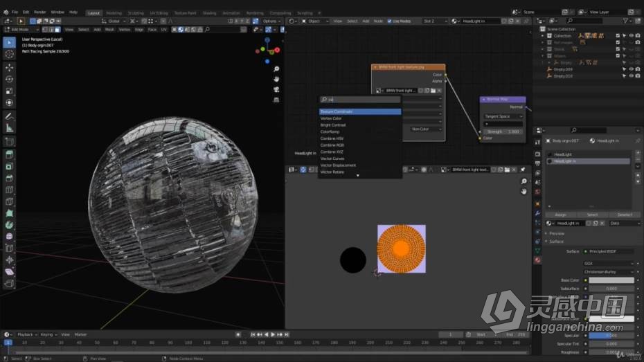Open the GGX distribution dropdown
Image resolution: width=644 pixels, height=362 pixels.
coord(608,264)
